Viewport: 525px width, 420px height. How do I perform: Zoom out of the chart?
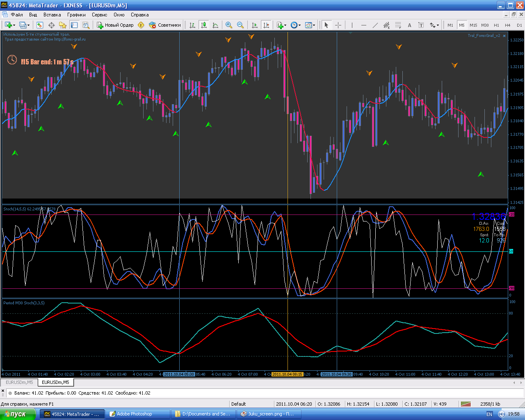point(240,25)
